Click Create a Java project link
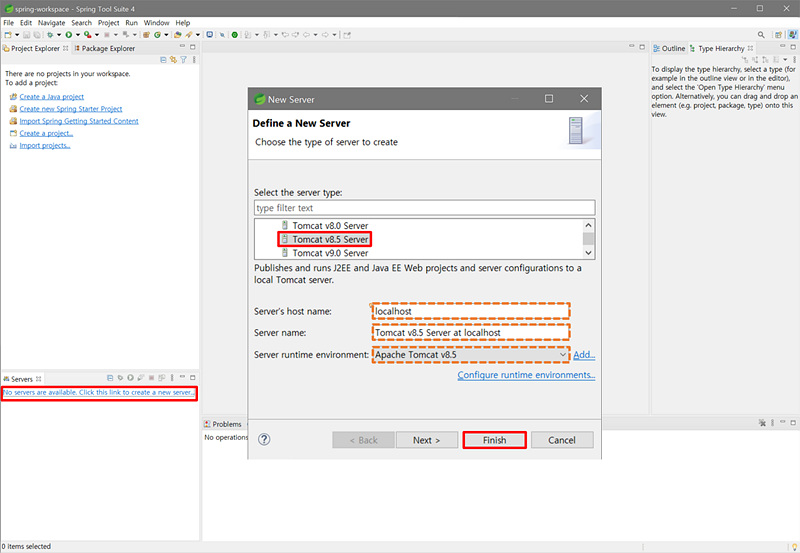This screenshot has width=800, height=553. pyautogui.click(x=52, y=96)
